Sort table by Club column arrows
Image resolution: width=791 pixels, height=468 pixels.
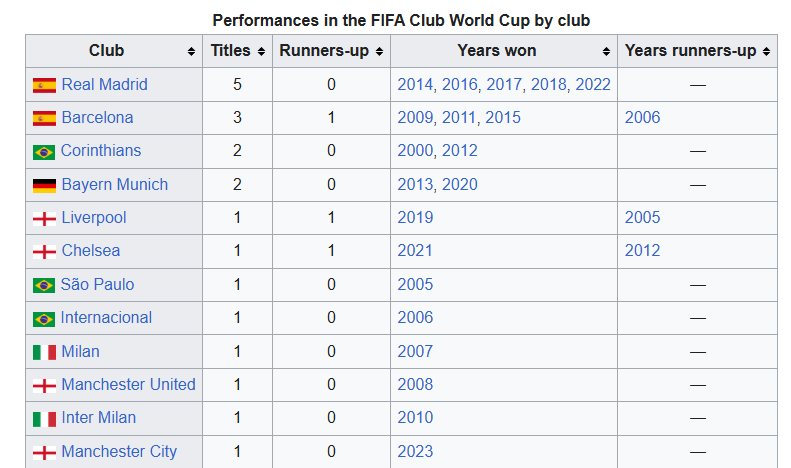[x=191, y=51]
